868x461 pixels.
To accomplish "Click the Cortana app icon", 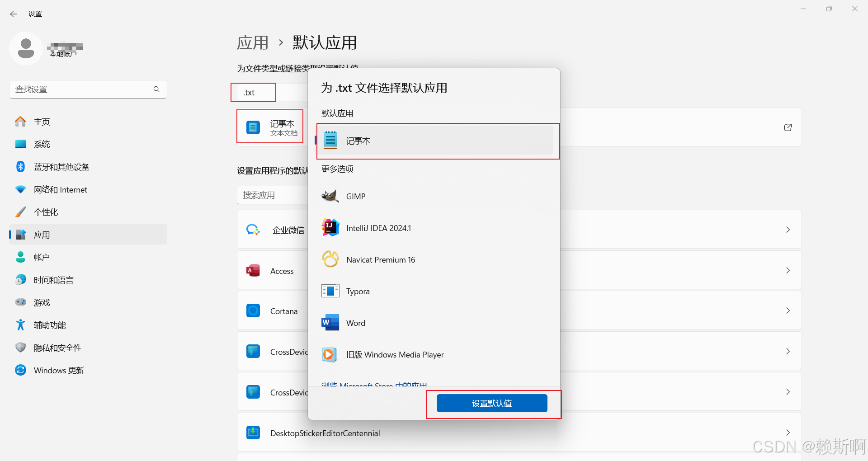I will tap(253, 310).
